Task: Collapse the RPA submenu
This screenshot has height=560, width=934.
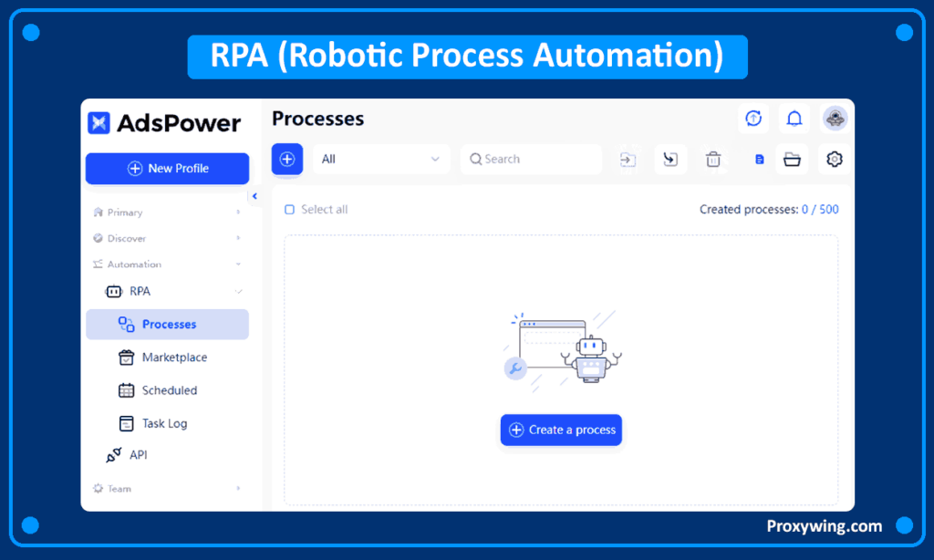Action: [x=239, y=292]
